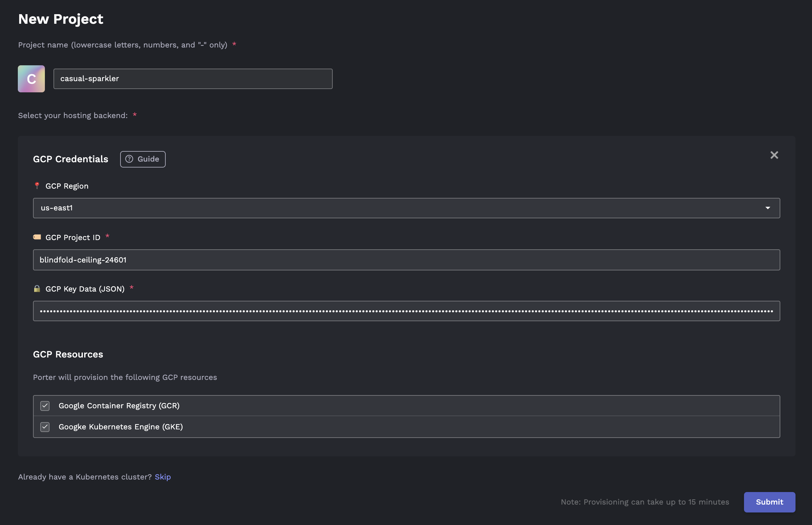
Task: Focus the casual-sparkler project name field
Action: [193, 79]
